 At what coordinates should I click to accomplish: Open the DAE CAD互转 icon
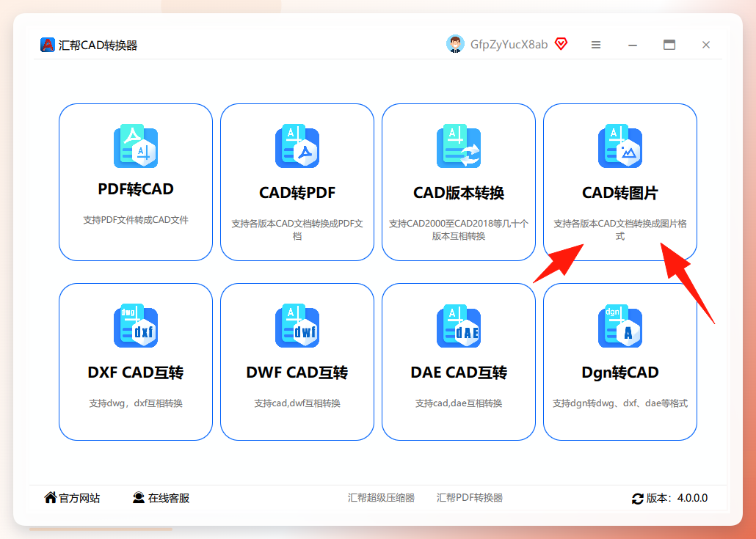click(459, 326)
